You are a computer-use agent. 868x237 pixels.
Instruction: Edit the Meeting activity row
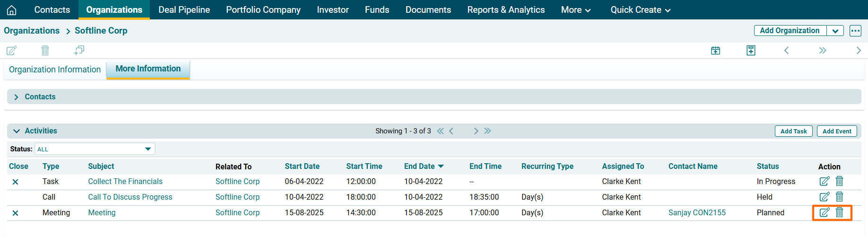tap(824, 212)
